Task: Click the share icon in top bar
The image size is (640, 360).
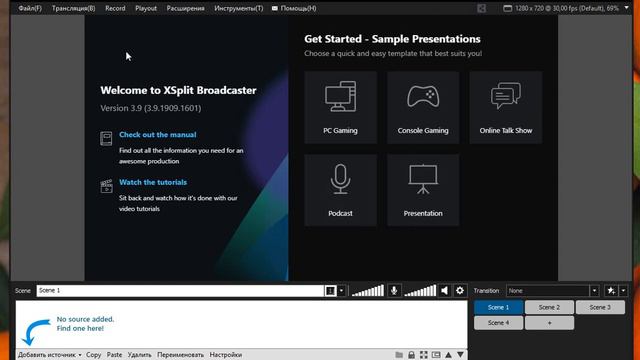Action: [482, 8]
